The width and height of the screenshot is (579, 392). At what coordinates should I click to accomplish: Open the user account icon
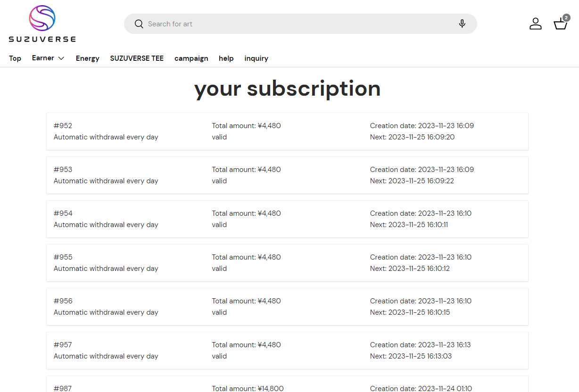(x=535, y=24)
